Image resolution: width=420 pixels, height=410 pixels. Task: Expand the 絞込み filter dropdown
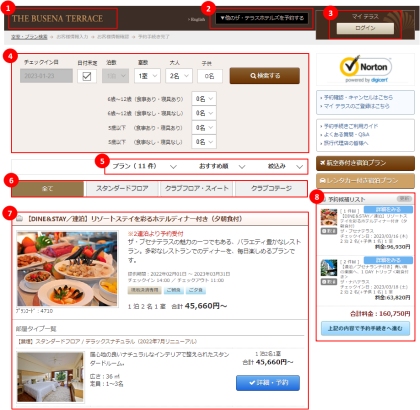pyautogui.click(x=286, y=166)
